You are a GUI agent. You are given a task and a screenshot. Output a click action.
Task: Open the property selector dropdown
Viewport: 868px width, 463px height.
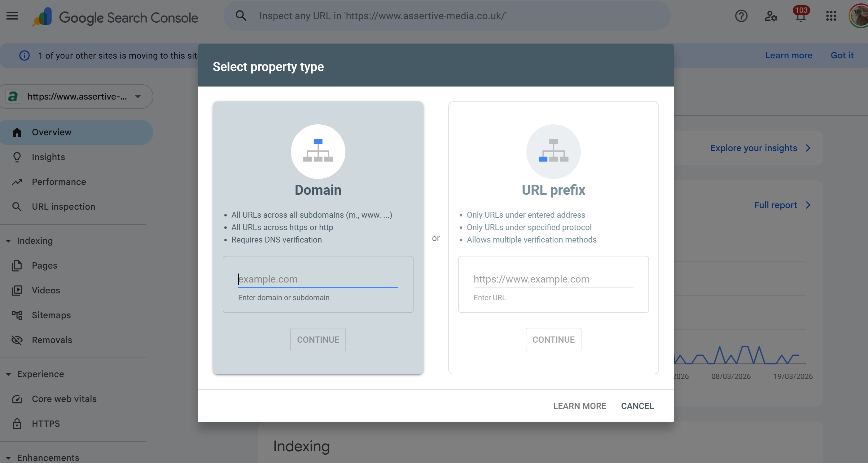138,96
